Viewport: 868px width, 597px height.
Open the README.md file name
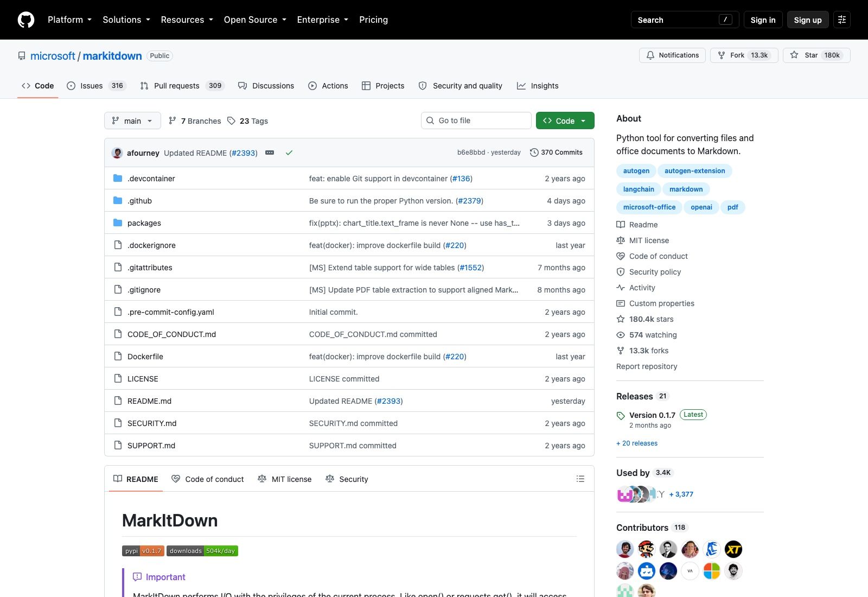pos(149,401)
